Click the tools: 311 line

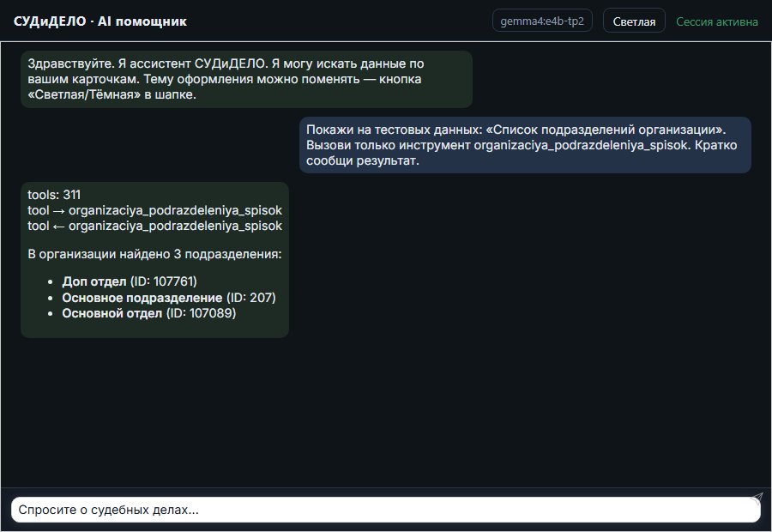(54, 195)
